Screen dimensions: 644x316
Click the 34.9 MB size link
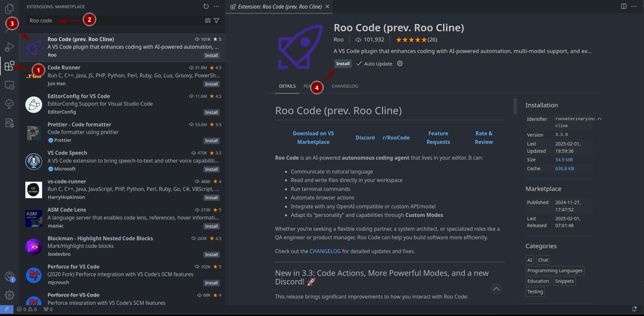pyautogui.click(x=564, y=160)
